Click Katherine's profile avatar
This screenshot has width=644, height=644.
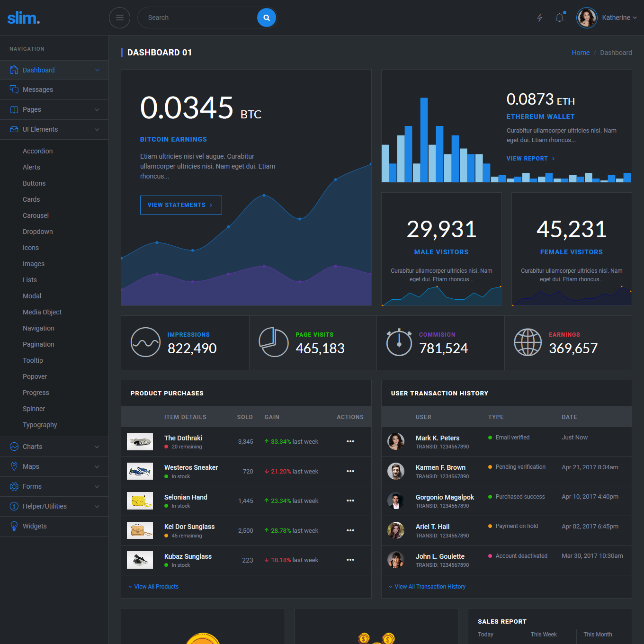[586, 18]
